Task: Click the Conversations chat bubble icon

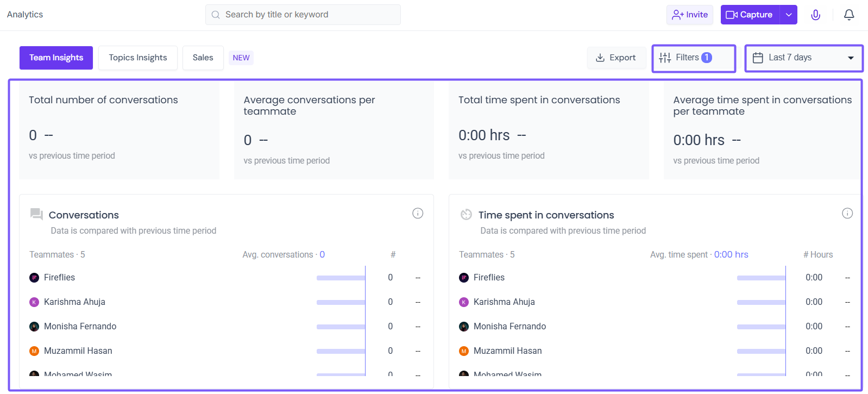Action: [36, 214]
